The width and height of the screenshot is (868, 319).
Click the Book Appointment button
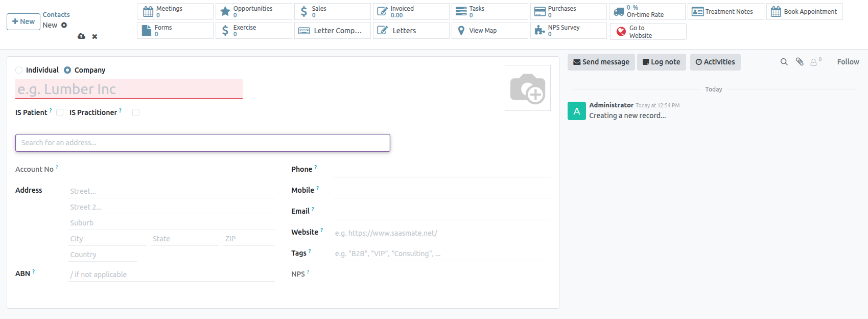pyautogui.click(x=804, y=12)
